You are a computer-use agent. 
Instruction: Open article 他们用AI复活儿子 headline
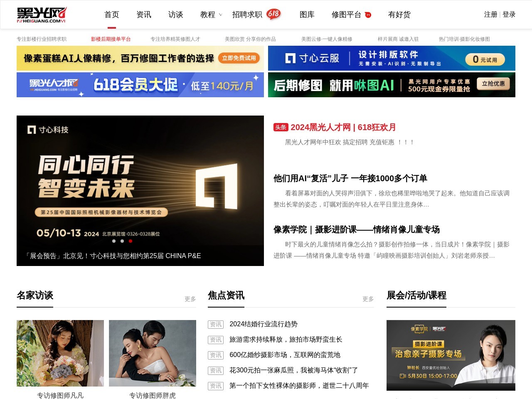pyautogui.click(x=350, y=178)
